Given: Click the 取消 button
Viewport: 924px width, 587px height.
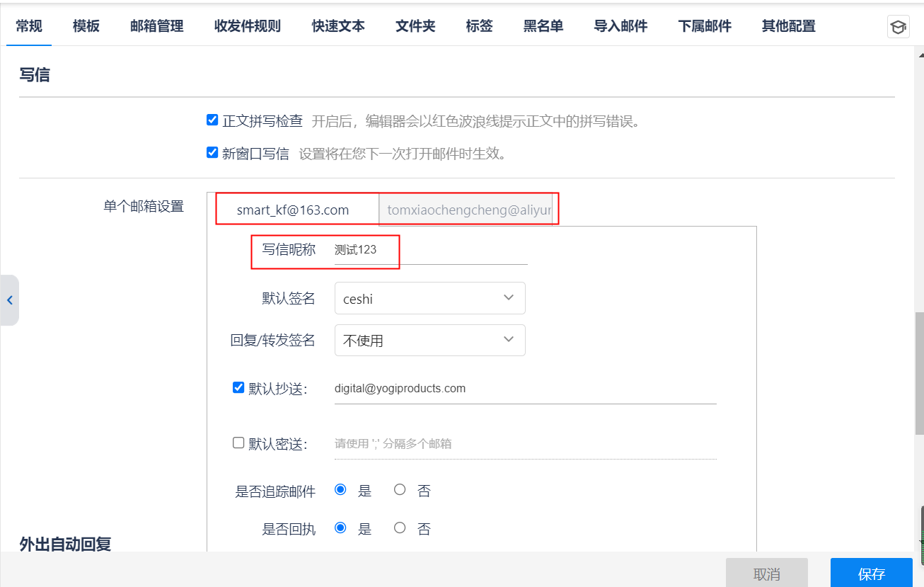Looking at the screenshot, I should [767, 574].
